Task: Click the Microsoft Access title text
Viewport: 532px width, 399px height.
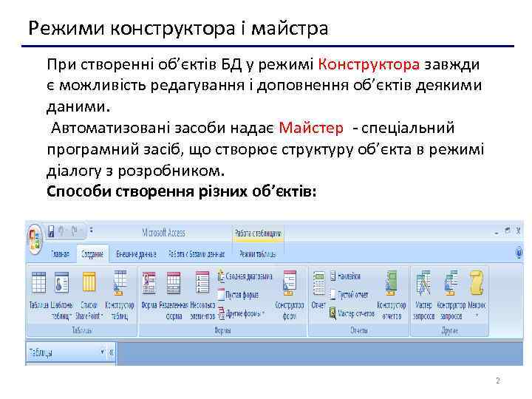Action: coord(163,233)
